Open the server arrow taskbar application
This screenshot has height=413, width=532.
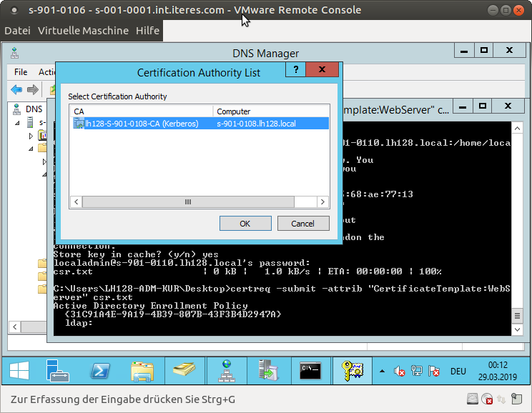268,370
